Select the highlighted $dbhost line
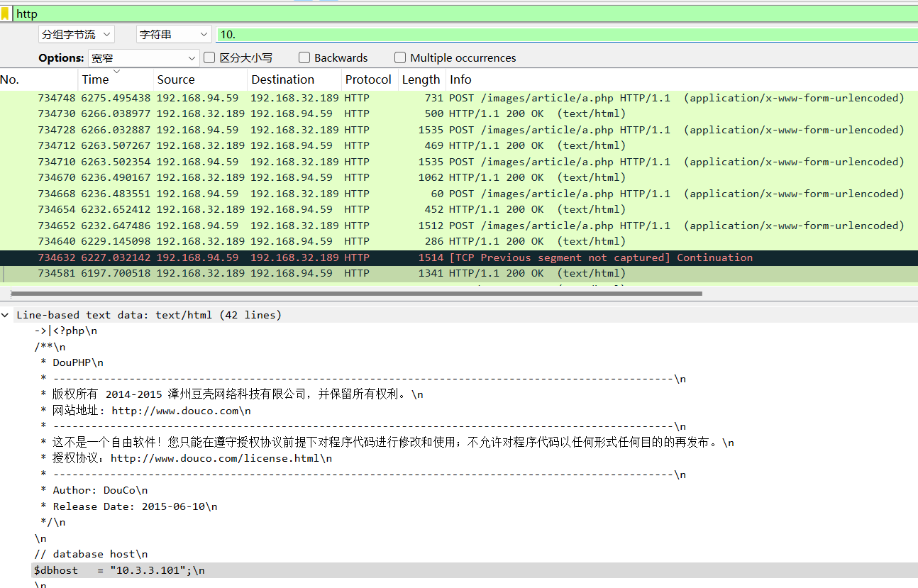918x588 pixels. [121, 570]
